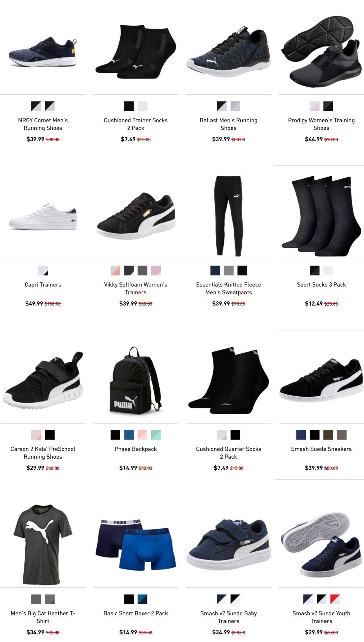The image size is (364, 642).
Task: Pick mint green Phase Backpack color
Action: coord(156,435)
